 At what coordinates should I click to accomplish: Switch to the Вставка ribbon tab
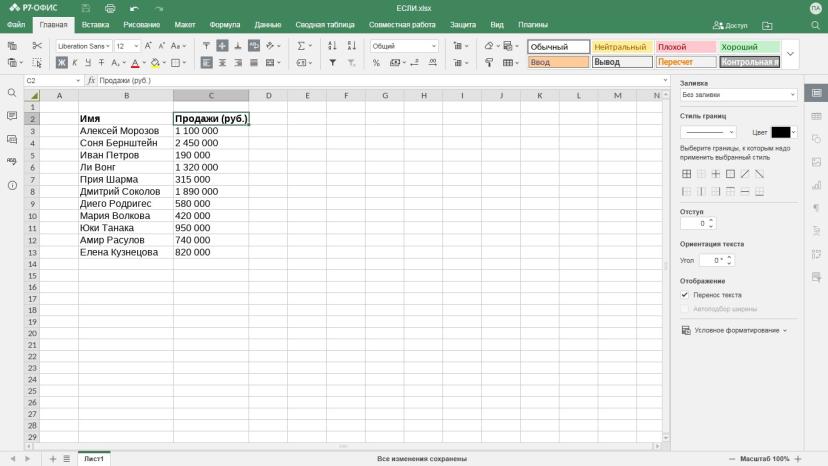coord(95,25)
